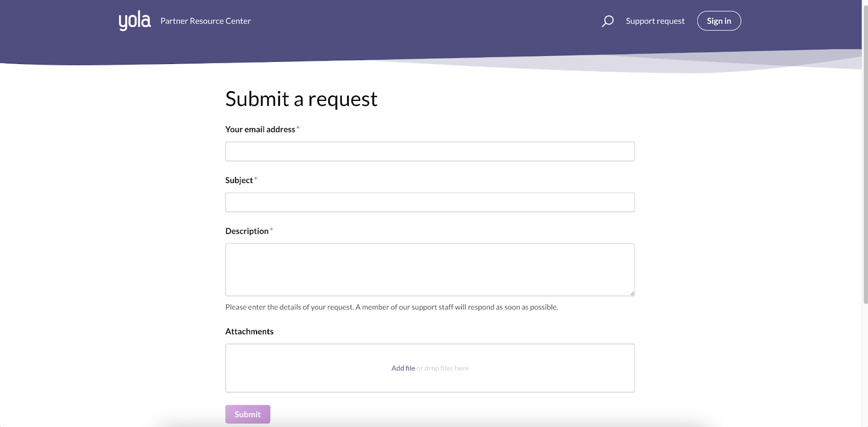Open search with the magnifier icon
Image resolution: width=868 pixels, height=427 pixels.
coord(608,21)
